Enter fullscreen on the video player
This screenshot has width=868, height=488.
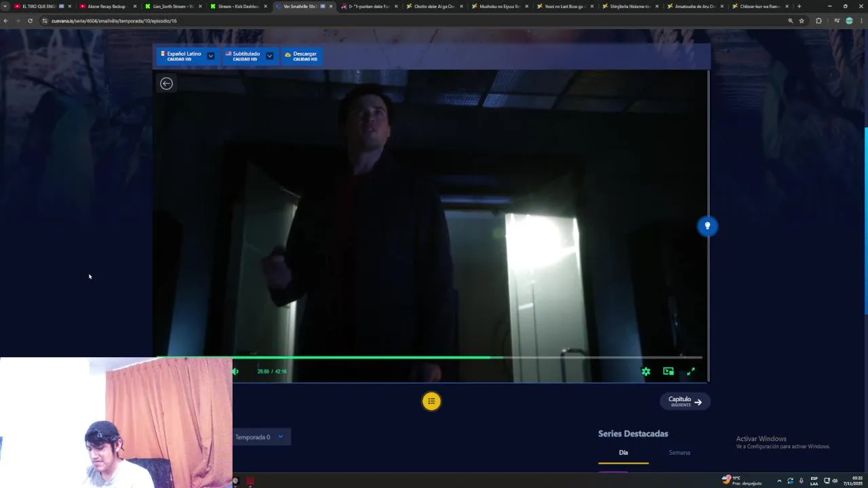tap(691, 371)
